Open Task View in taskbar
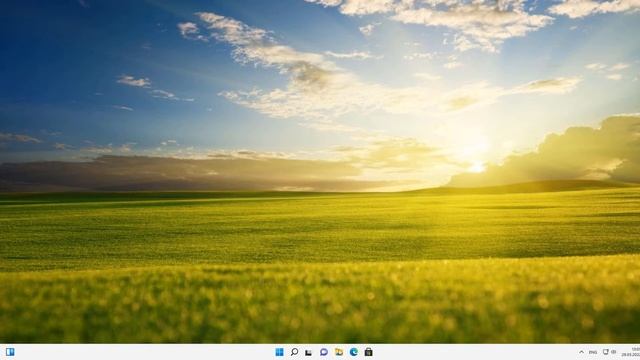Image resolution: width=640 pixels, height=360 pixels. 309,352
